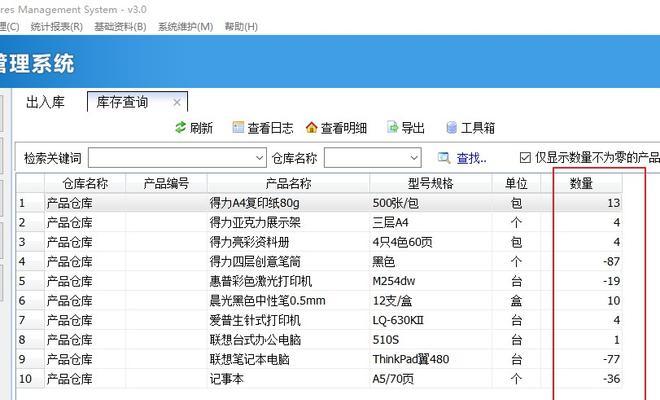Click the 刷新 button label
660x400 pixels.
pos(201,128)
